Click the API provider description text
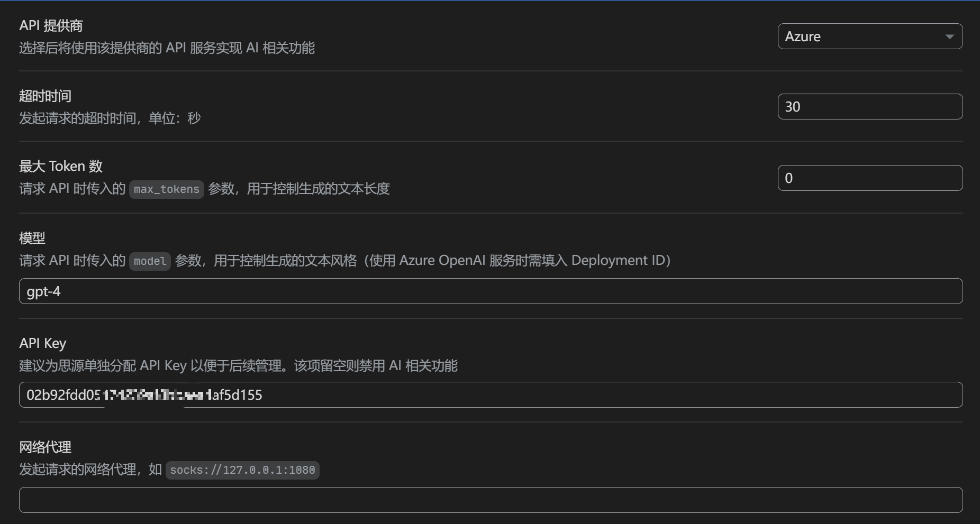 [x=167, y=48]
